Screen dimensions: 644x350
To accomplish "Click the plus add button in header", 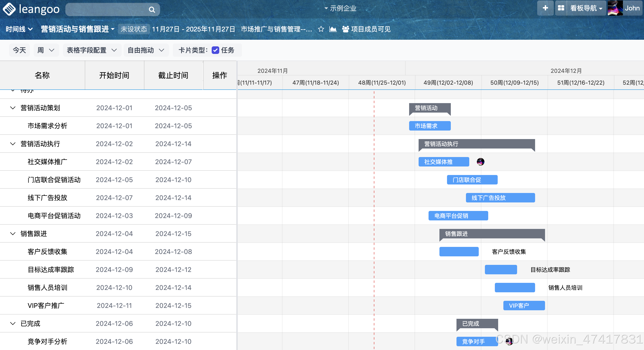I will pyautogui.click(x=545, y=8).
